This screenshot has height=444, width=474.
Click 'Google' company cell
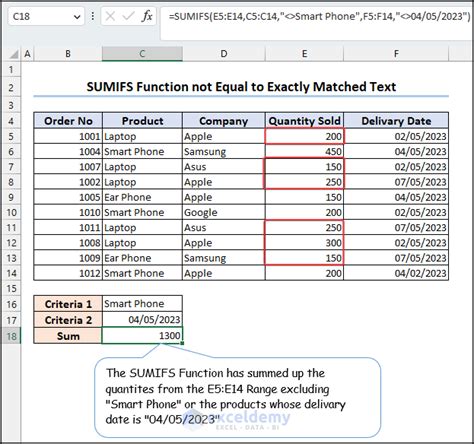pos(224,212)
